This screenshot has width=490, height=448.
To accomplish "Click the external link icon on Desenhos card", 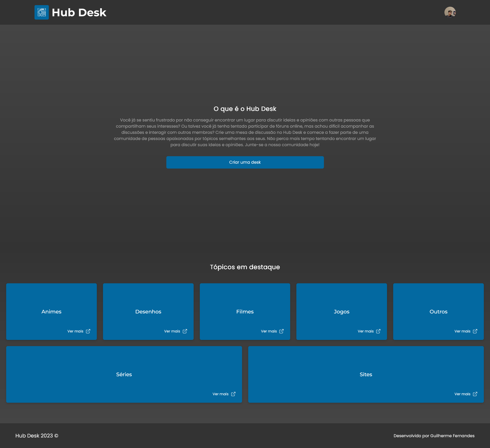I will (185, 331).
